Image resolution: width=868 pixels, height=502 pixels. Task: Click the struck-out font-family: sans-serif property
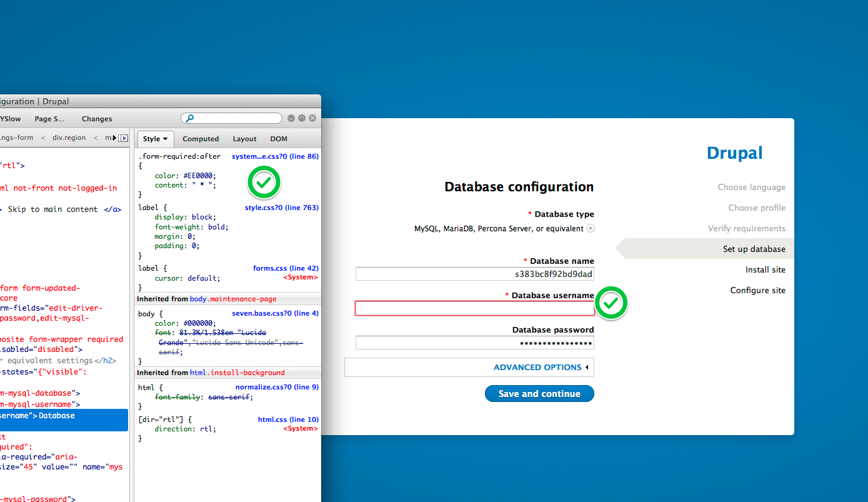pos(204,397)
